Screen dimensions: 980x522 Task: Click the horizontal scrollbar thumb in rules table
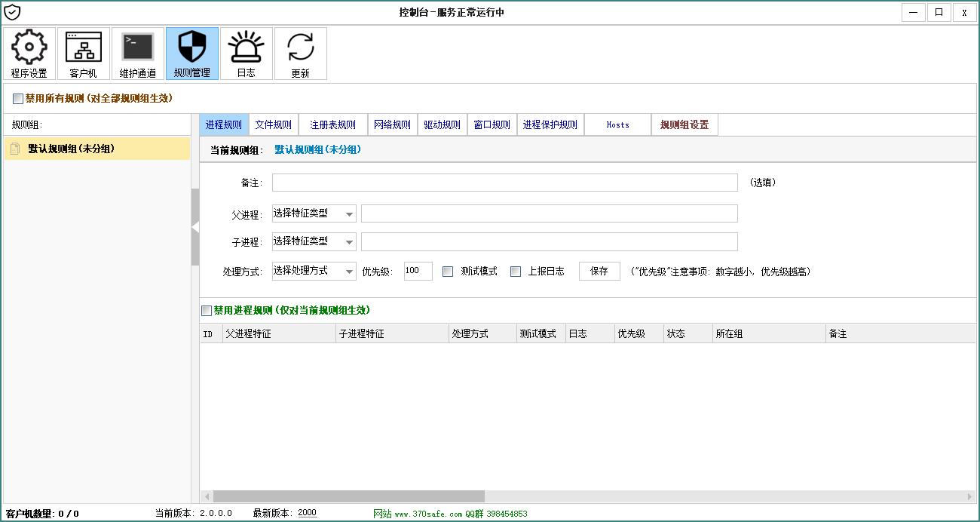(349, 496)
